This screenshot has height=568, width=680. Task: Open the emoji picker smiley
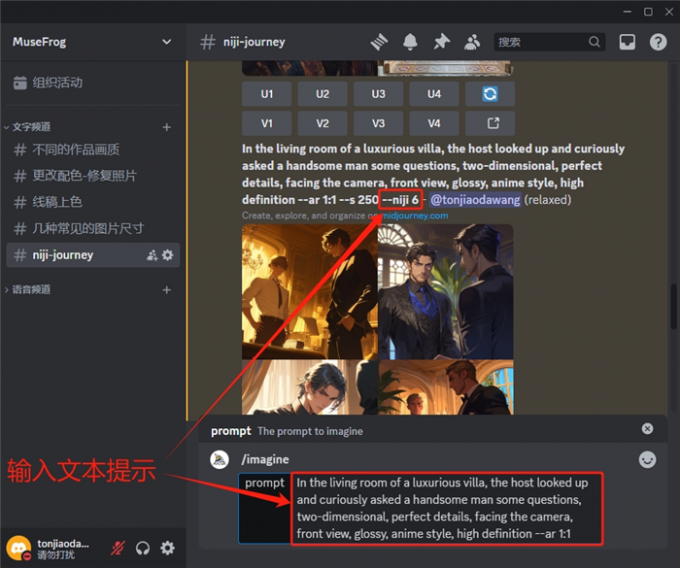647,460
